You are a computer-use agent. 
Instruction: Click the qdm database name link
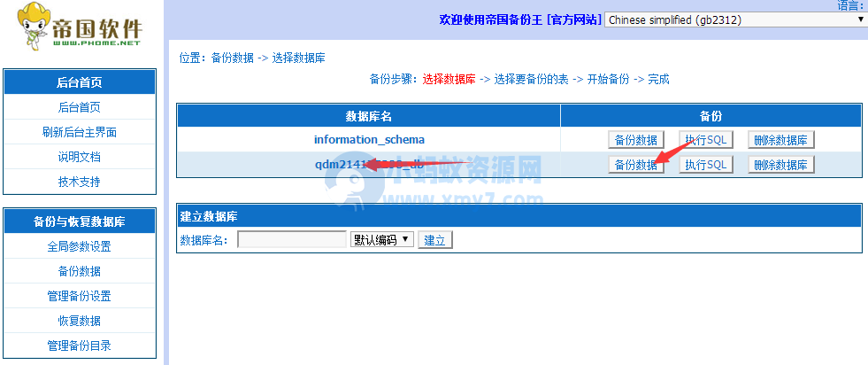tap(369, 165)
